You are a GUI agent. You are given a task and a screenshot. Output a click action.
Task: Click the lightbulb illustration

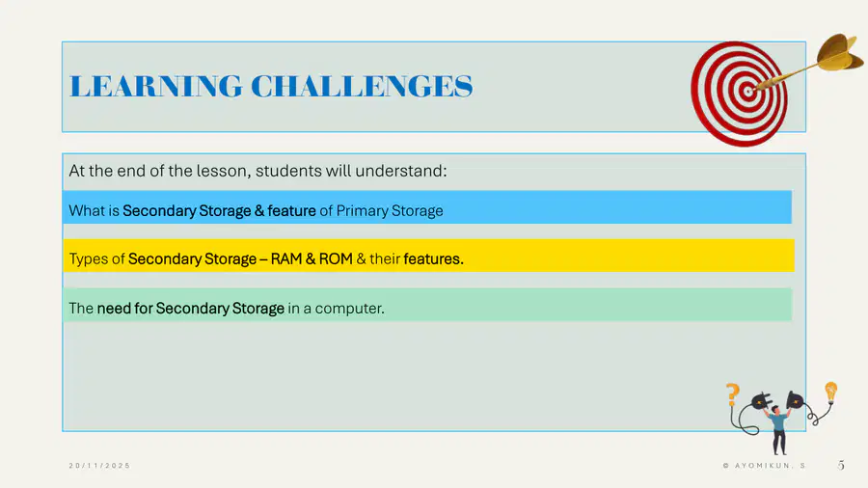point(831,392)
